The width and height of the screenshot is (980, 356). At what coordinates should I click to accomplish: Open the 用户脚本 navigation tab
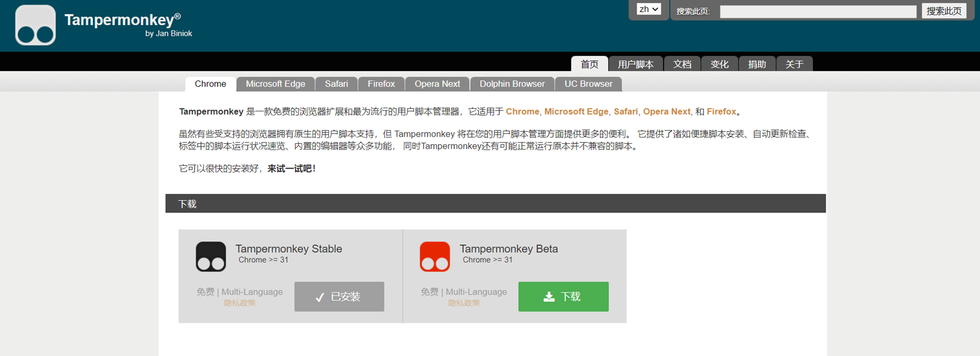(635, 64)
